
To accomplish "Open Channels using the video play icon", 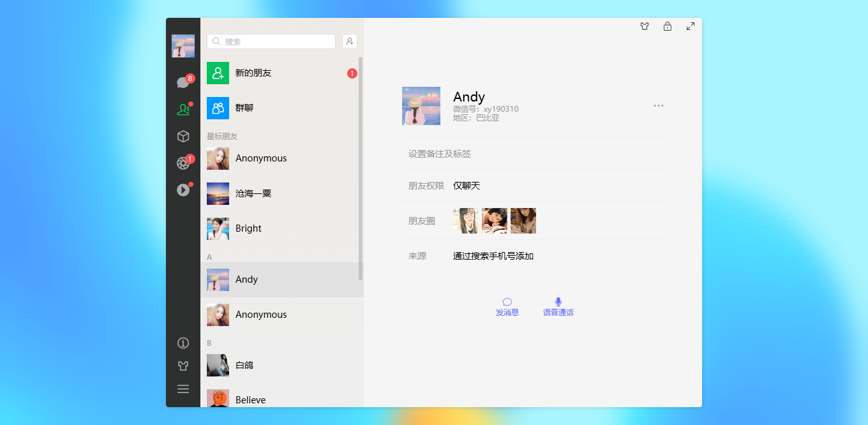I will pyautogui.click(x=183, y=190).
